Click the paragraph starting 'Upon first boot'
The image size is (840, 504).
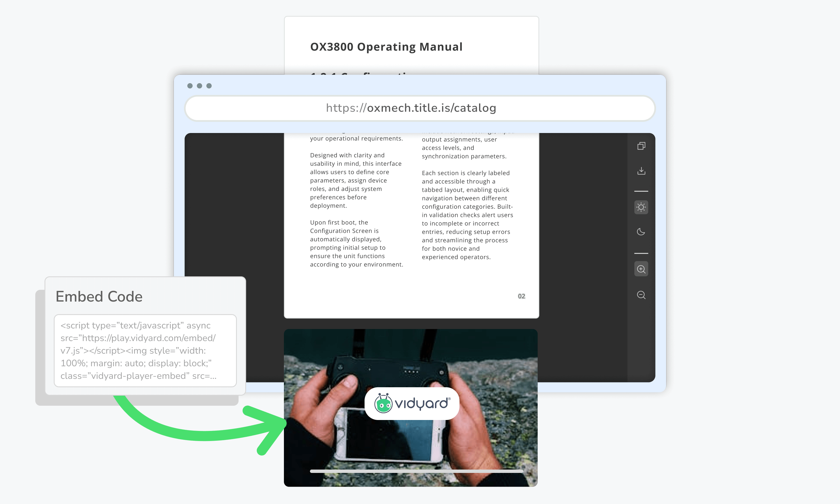click(x=356, y=244)
